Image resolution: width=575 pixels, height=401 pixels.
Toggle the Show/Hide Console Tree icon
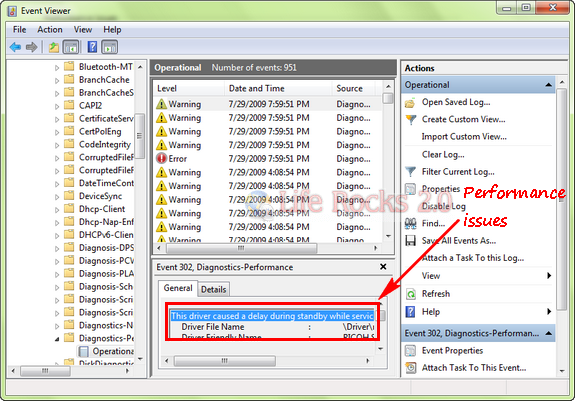click(71, 47)
